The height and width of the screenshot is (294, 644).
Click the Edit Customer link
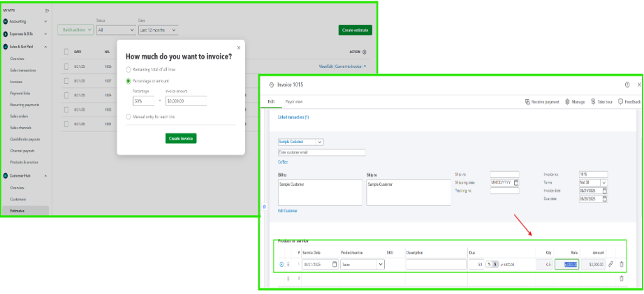(x=288, y=211)
